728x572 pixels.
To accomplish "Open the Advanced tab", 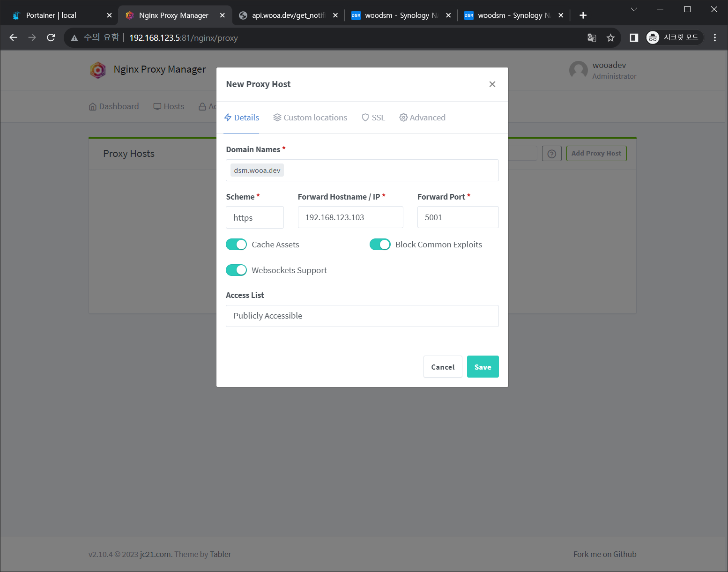I will pos(422,118).
